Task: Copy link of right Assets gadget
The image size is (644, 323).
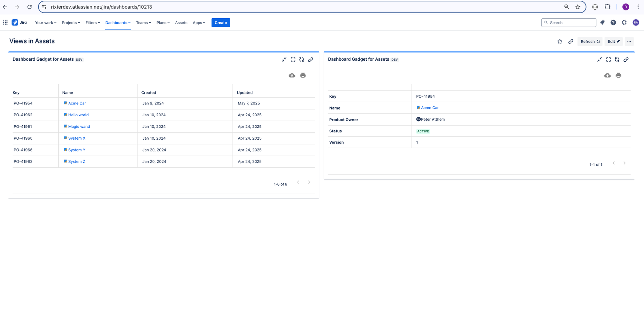Action: pyautogui.click(x=626, y=60)
